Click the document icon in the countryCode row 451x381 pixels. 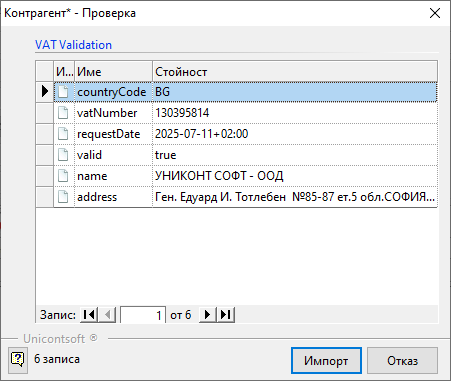63,92
